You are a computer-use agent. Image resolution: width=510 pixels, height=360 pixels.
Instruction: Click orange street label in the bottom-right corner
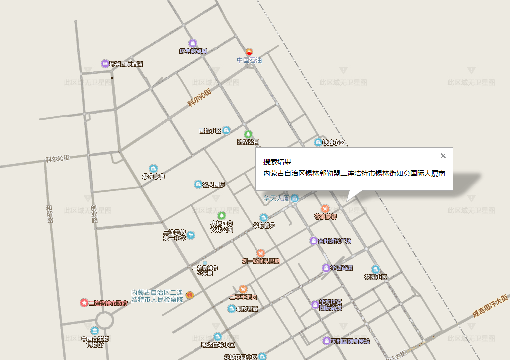(490, 306)
